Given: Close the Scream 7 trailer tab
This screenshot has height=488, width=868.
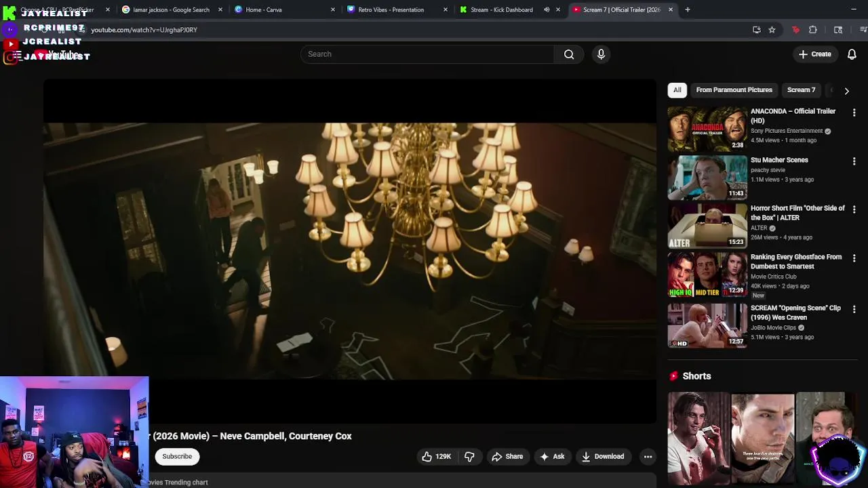Looking at the screenshot, I should point(671,9).
